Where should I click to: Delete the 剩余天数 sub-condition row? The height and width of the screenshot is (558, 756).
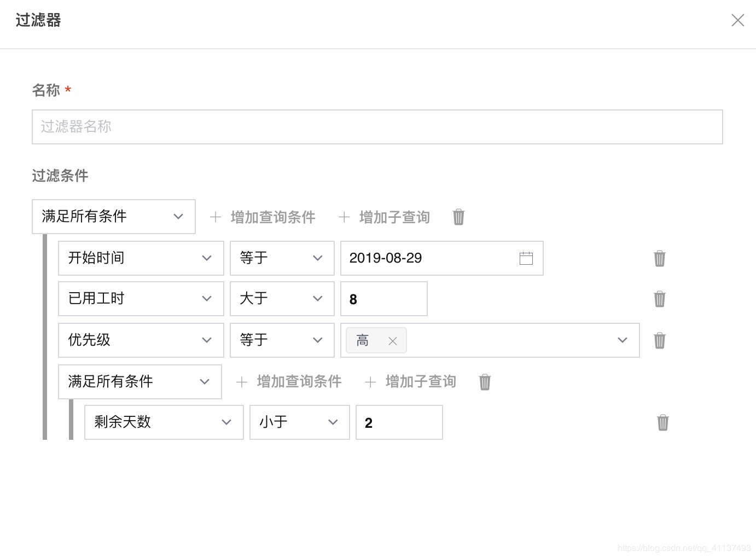(663, 422)
